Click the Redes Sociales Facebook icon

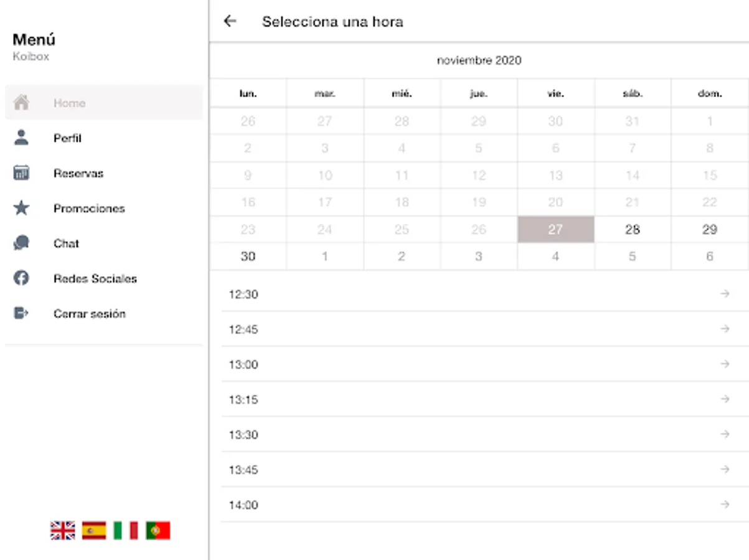point(21,278)
